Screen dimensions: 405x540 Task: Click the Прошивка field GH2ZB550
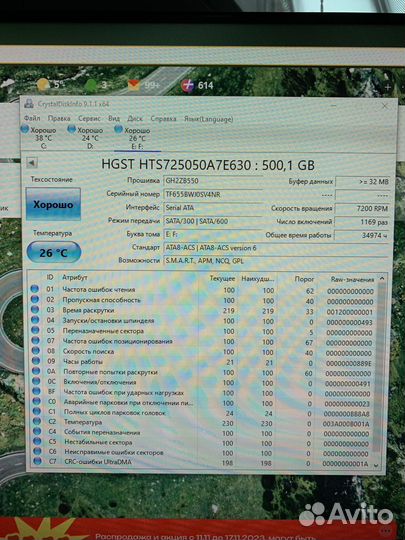pyautogui.click(x=212, y=180)
